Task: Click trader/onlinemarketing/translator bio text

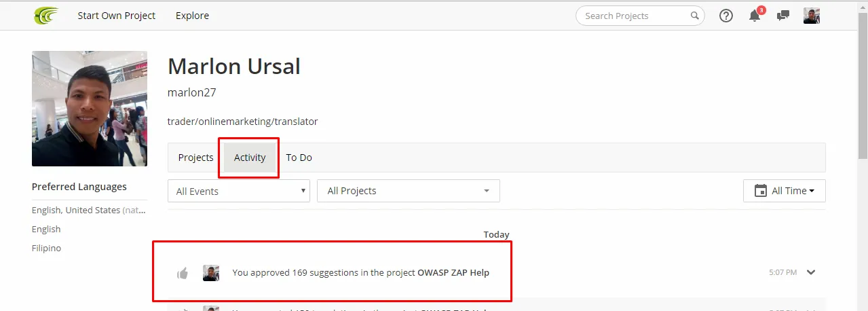Action: pyautogui.click(x=243, y=122)
